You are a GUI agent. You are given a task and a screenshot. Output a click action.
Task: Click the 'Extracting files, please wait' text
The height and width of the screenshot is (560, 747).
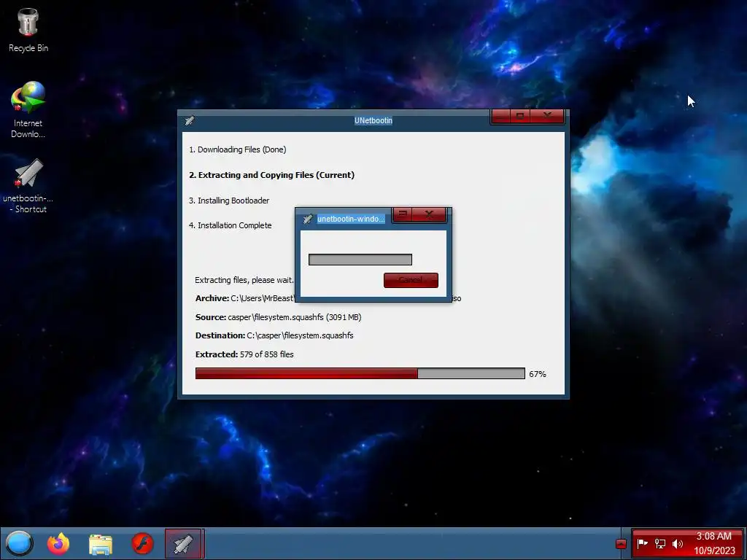[244, 280]
